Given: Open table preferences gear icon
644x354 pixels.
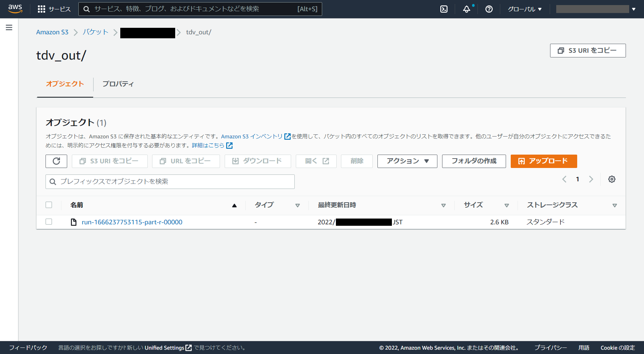Looking at the screenshot, I should (x=612, y=179).
